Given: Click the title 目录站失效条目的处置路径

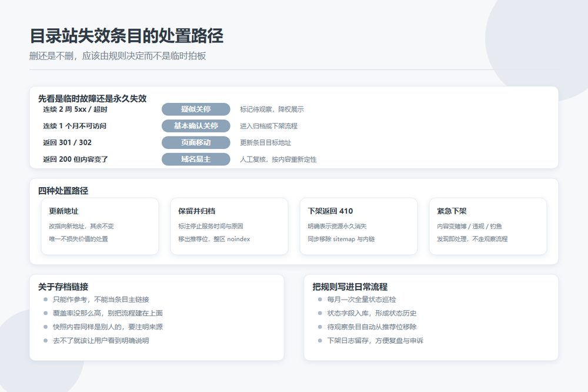Looking at the screenshot, I should tap(126, 36).
